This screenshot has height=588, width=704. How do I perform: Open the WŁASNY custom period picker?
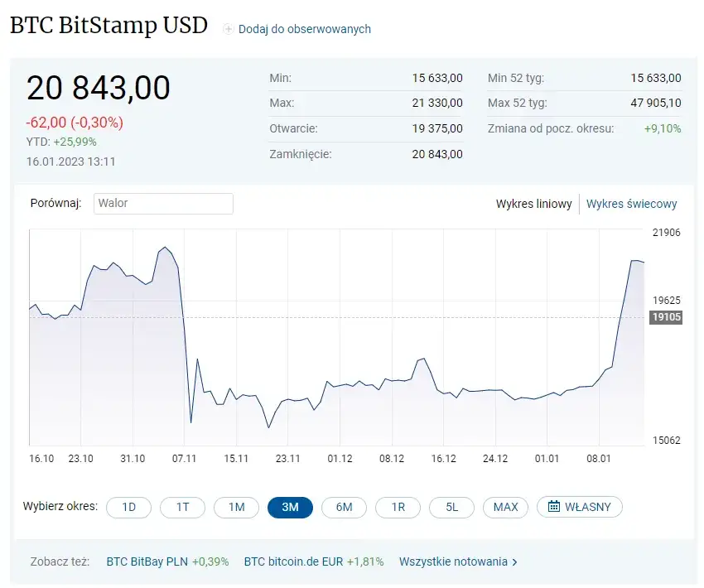(579, 507)
